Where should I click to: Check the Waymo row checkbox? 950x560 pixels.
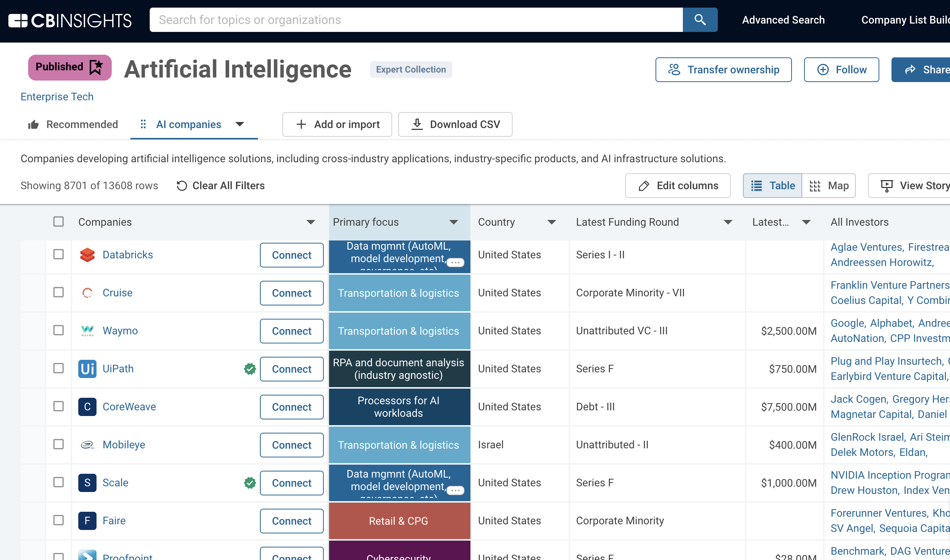click(x=58, y=330)
